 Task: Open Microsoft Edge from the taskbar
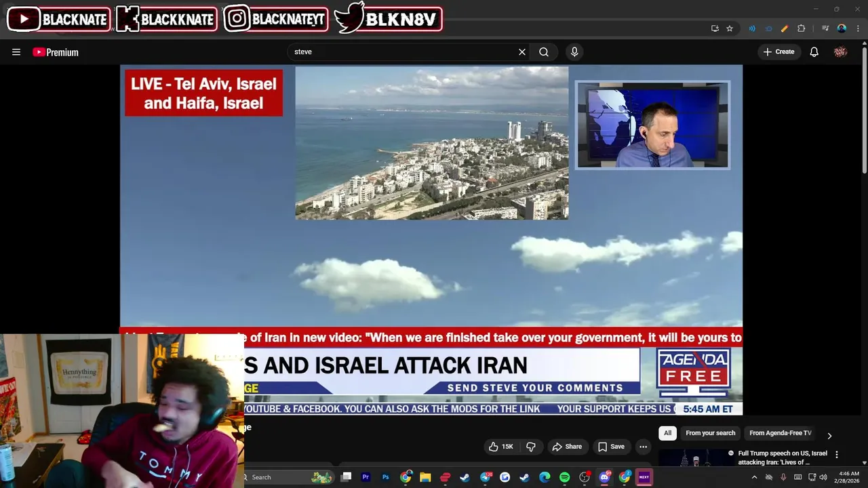pyautogui.click(x=545, y=477)
